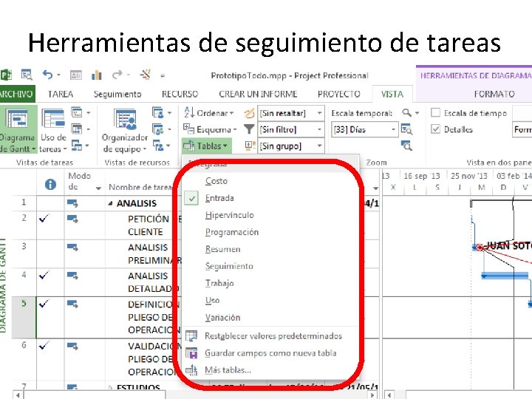
Task: Click the Redo arrow in quick access toolbar
Action: point(117,75)
